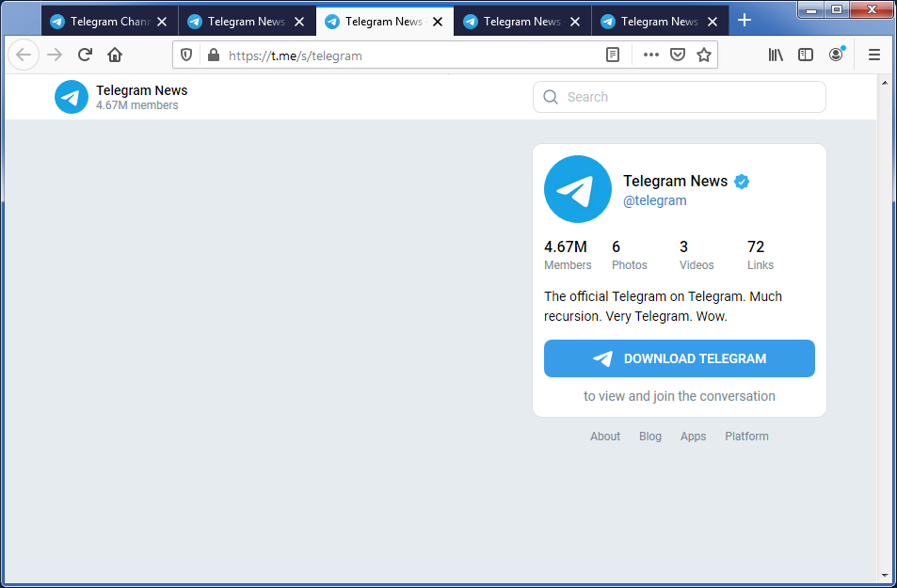Click the scrollbar down arrow
Screen dimensions: 897x588
coord(885,576)
